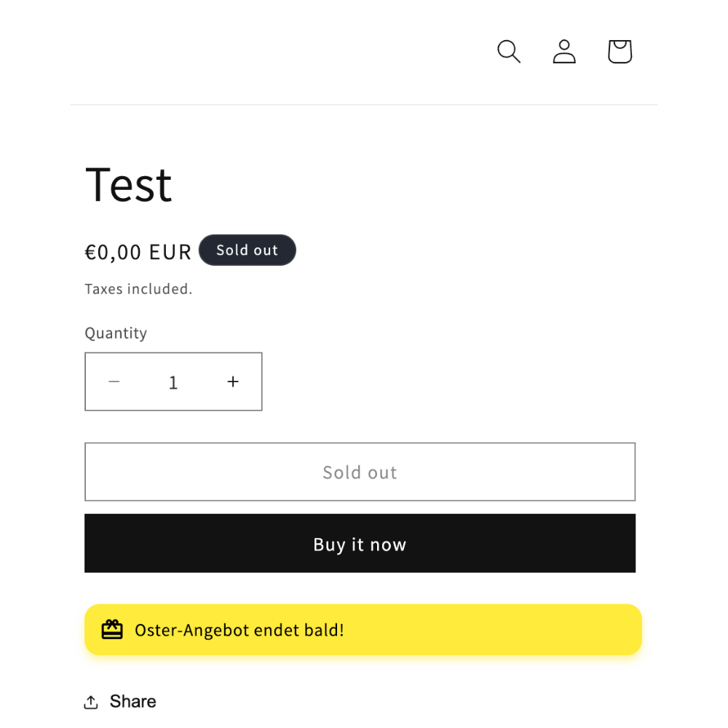Click the Oster-Angebot banner text

point(239,630)
